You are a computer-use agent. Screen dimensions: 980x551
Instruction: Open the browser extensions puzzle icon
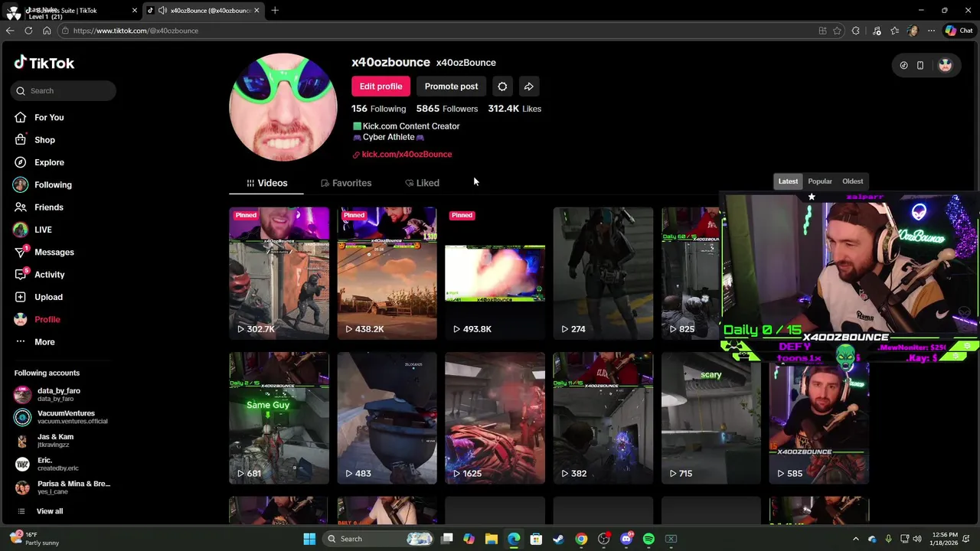click(x=855, y=31)
